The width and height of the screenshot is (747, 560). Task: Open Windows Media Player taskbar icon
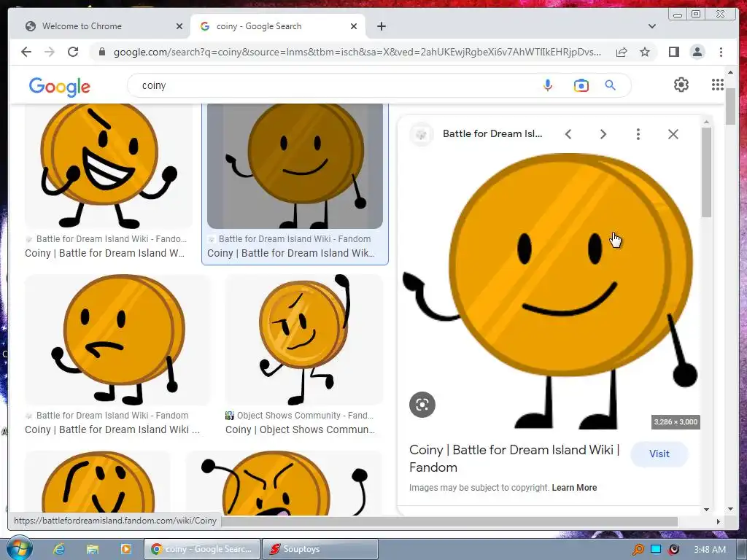[125, 549]
